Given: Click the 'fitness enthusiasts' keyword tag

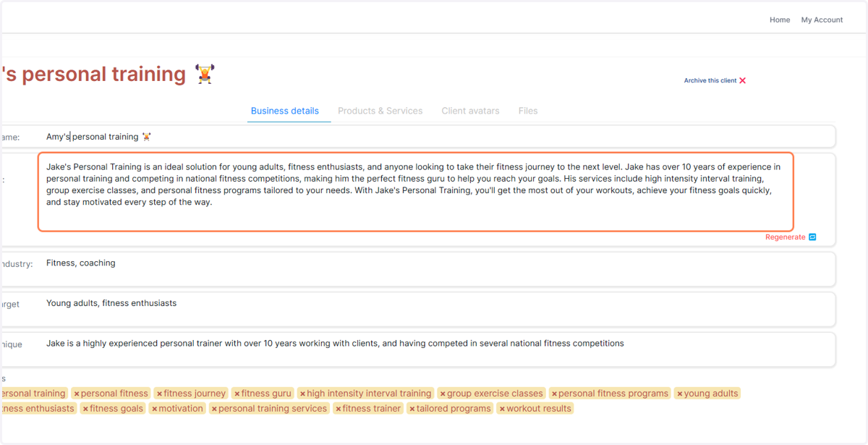Looking at the screenshot, I should (38, 409).
